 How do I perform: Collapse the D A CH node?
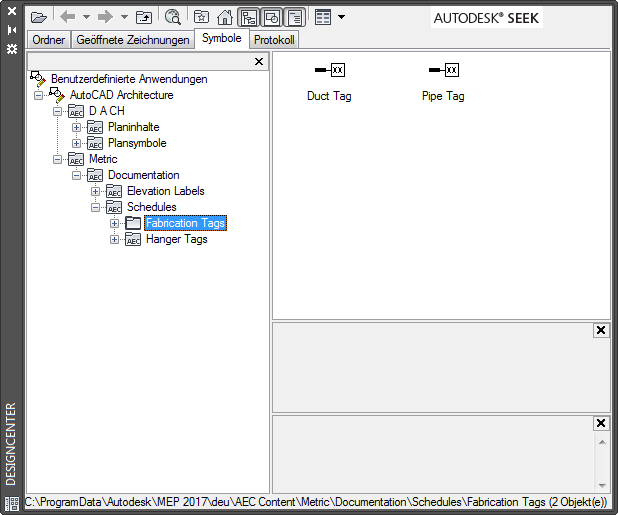pyautogui.click(x=58, y=112)
